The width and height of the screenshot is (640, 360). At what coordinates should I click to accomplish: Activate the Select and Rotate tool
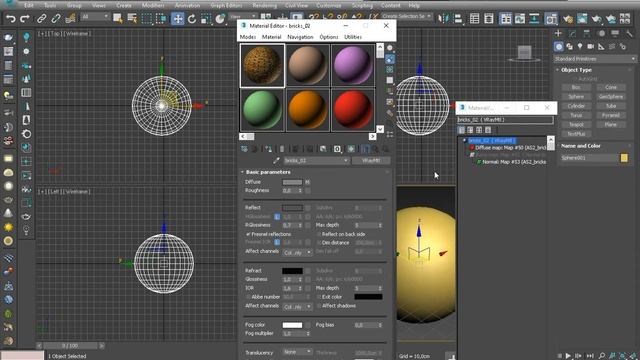(192, 18)
